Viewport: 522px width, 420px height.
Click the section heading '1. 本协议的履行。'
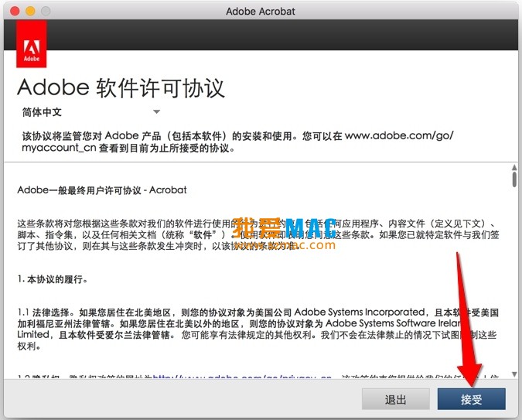(x=53, y=279)
